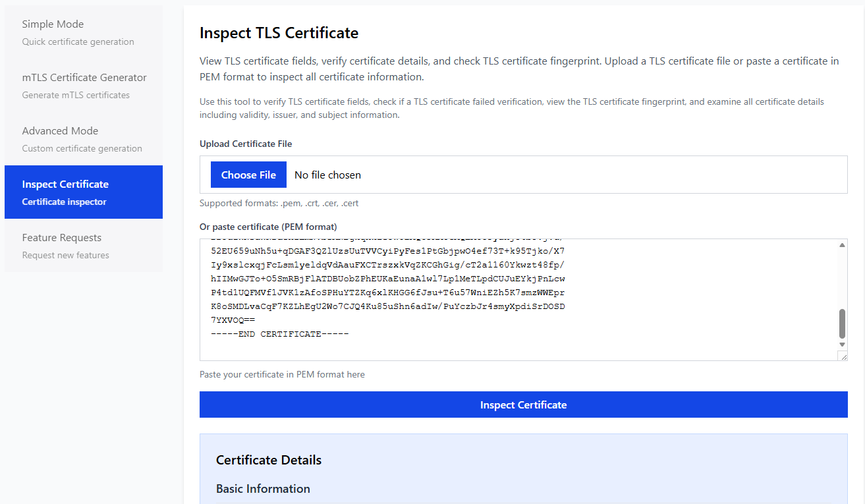Screen dimensions: 865x504
Task: Click the textarea scrollbar down arrow
Action: click(841, 344)
